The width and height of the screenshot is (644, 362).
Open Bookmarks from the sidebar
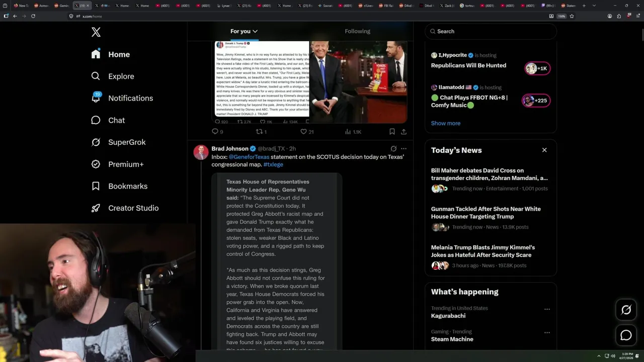click(119, 186)
